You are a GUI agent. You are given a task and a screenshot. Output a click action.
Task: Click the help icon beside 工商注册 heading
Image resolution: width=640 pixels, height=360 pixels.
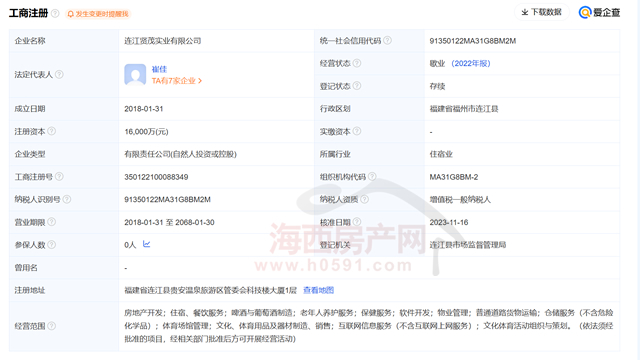click(55, 13)
